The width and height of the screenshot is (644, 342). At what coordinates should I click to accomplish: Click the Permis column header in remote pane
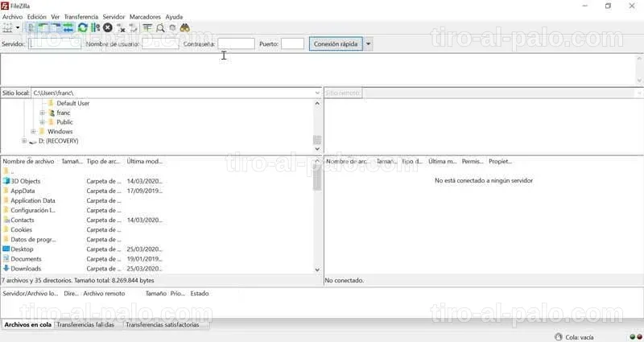point(473,162)
